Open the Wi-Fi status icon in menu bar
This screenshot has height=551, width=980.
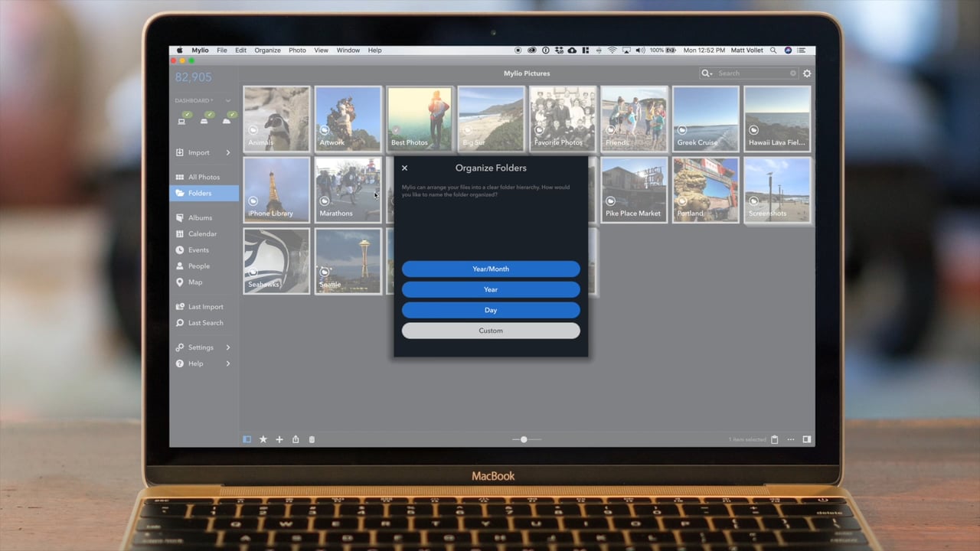click(612, 51)
